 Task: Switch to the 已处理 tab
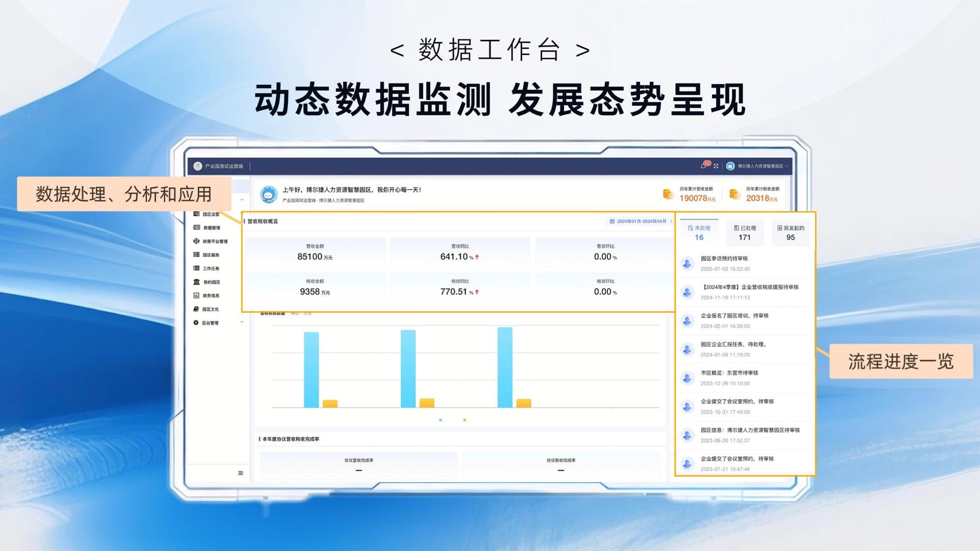(745, 232)
